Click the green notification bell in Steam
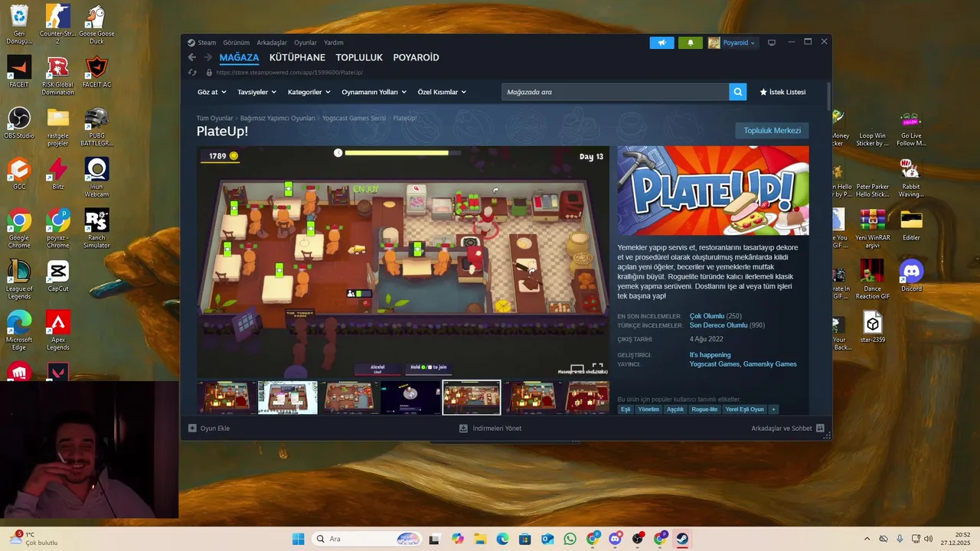 click(690, 43)
